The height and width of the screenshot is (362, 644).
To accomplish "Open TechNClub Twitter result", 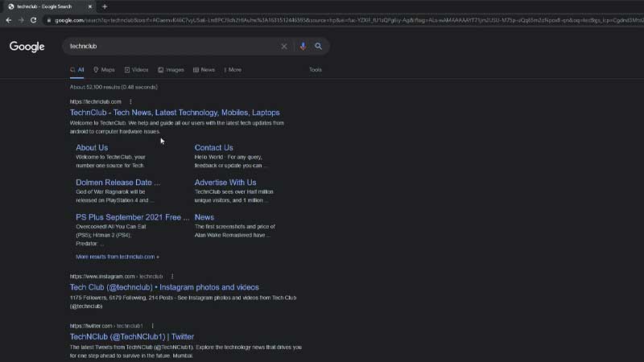I will 132,336.
